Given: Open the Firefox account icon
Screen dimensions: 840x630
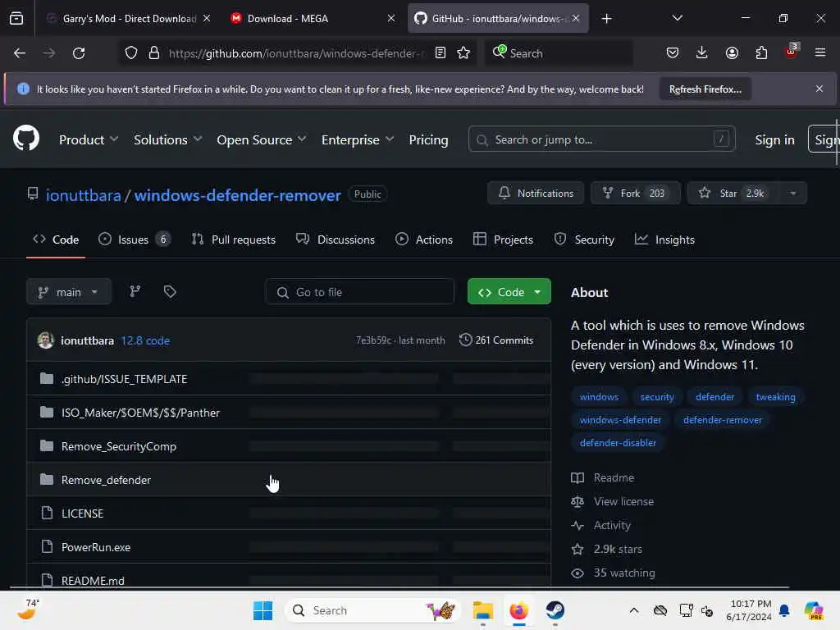Looking at the screenshot, I should pos(732,52).
